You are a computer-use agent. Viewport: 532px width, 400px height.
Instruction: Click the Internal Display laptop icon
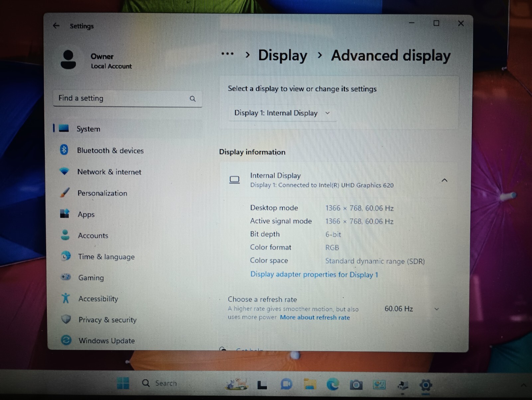point(234,180)
